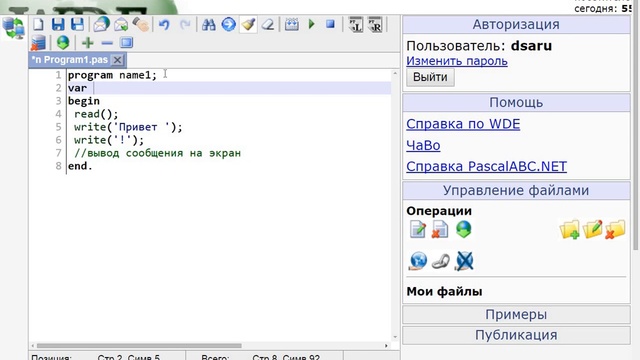Open find with binoculars icon
This screenshot has width=640, height=360.
point(209,24)
